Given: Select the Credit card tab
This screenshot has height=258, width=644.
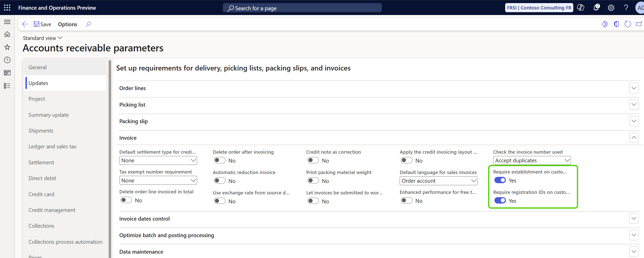Looking at the screenshot, I should [65, 194].
